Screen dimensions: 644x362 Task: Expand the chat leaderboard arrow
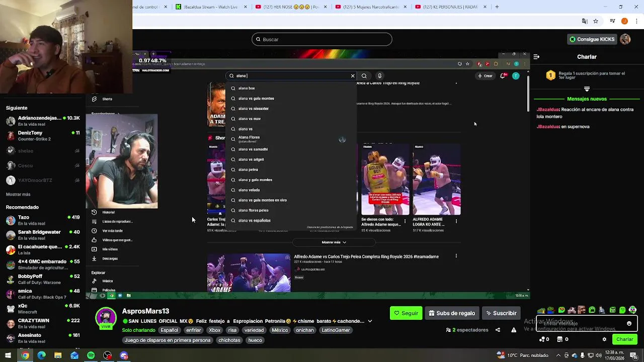coord(587,88)
